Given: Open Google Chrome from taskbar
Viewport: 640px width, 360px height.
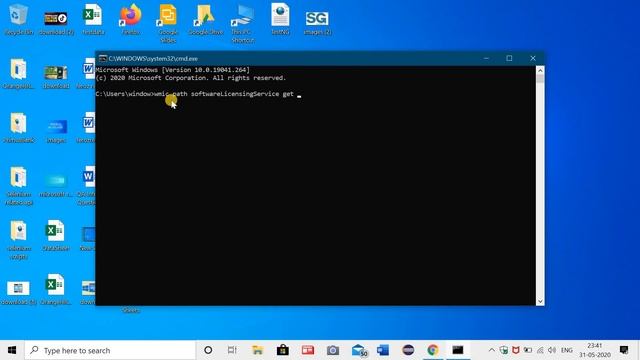Looking at the screenshot, I should pos(433,350).
